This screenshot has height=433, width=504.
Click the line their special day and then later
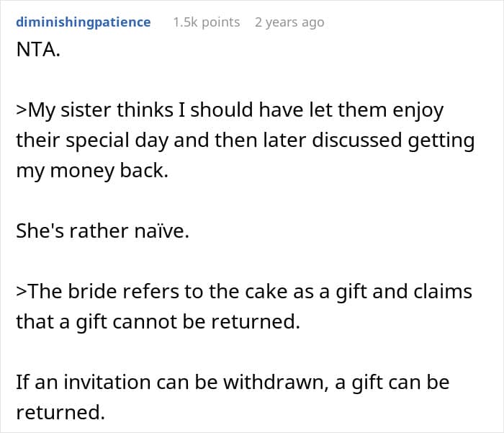pos(245,140)
